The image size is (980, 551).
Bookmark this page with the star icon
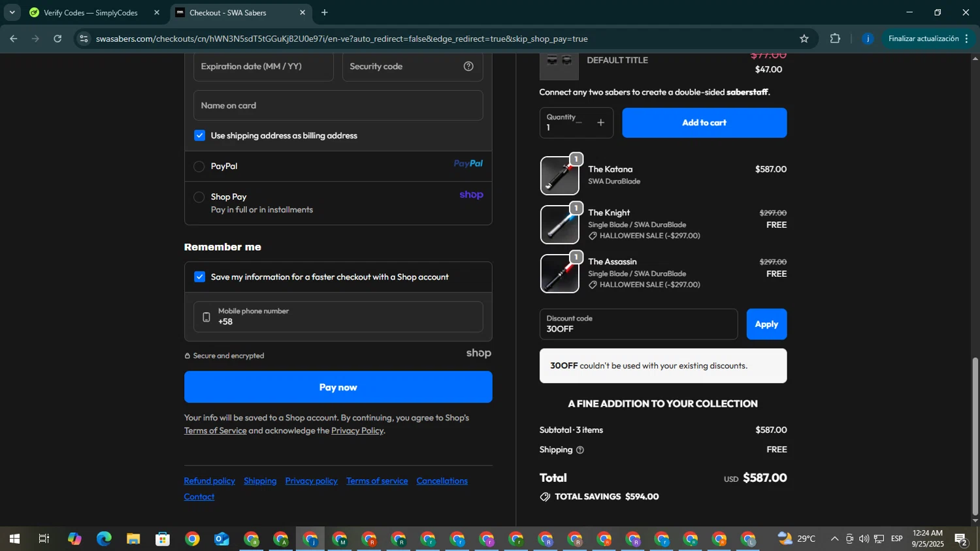(x=804, y=39)
